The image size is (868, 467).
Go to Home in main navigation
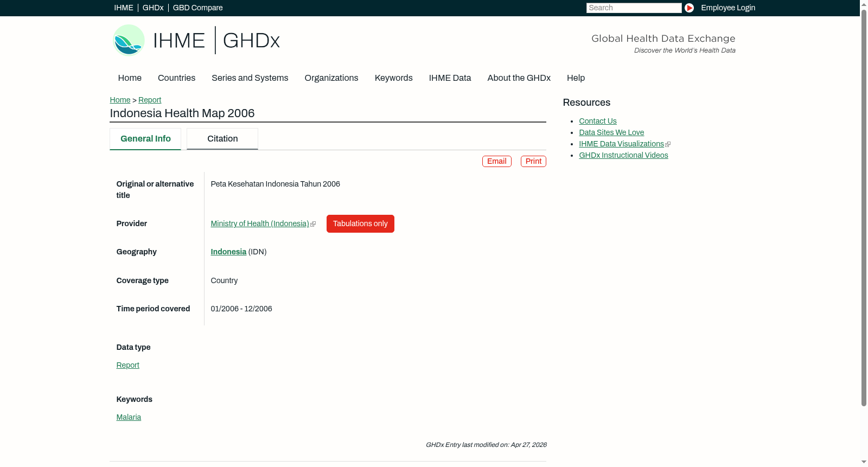pyautogui.click(x=130, y=78)
